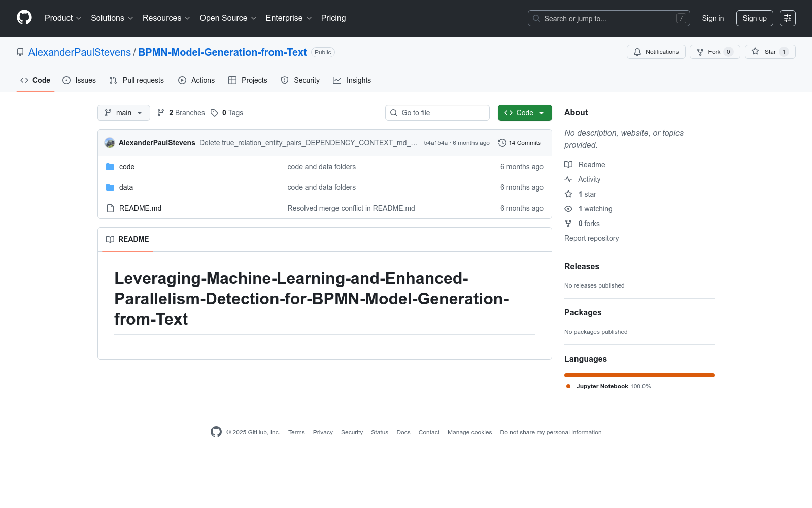Open the Releases section heading
Viewport: 812px width, 508px height.
coord(582,266)
